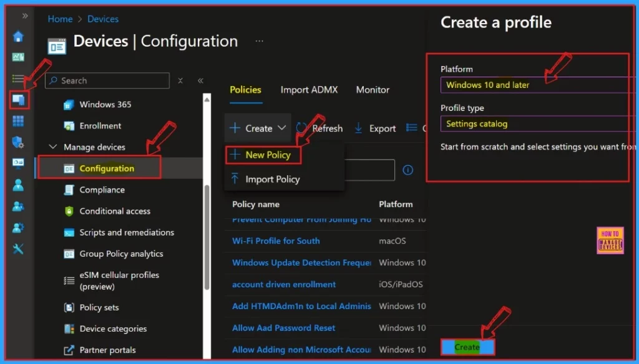This screenshot has height=364, width=639.
Task: Open the Troubleshooting tools wrench icon
Action: click(18, 249)
